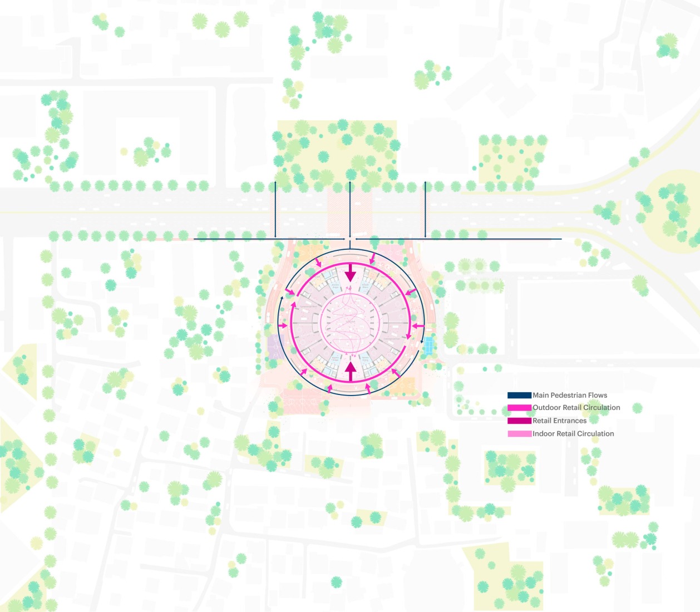Click the pink arrow on the circle's east side
700x612 pixels.
pos(417,325)
